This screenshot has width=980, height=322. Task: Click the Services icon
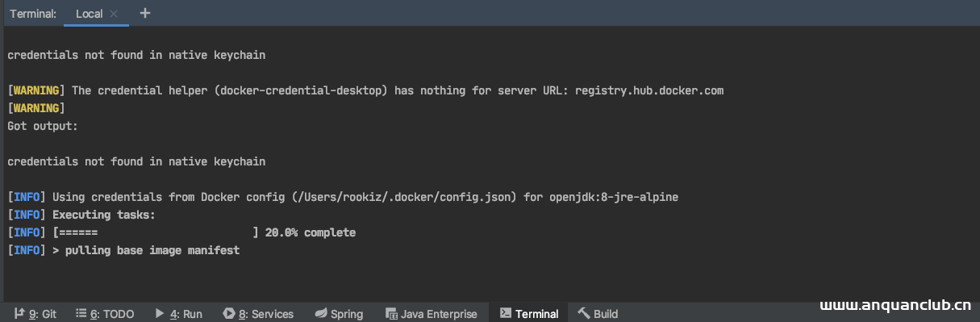tap(229, 314)
